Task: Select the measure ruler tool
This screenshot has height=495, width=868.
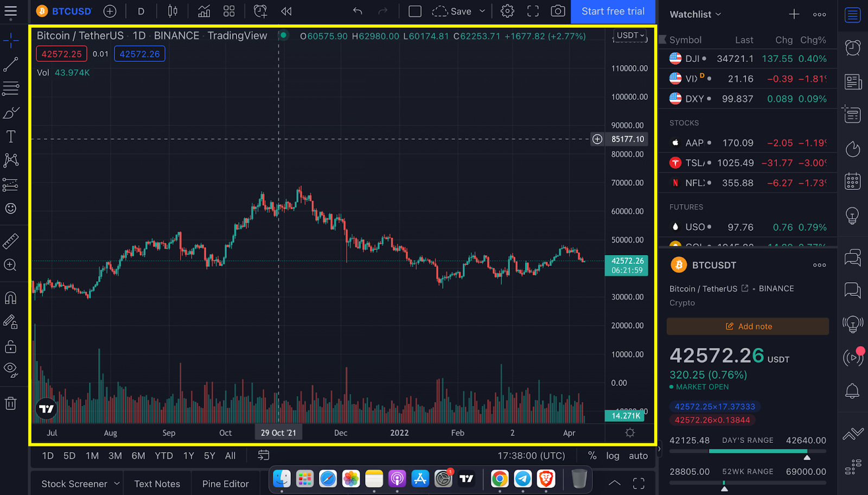Action: (11, 240)
